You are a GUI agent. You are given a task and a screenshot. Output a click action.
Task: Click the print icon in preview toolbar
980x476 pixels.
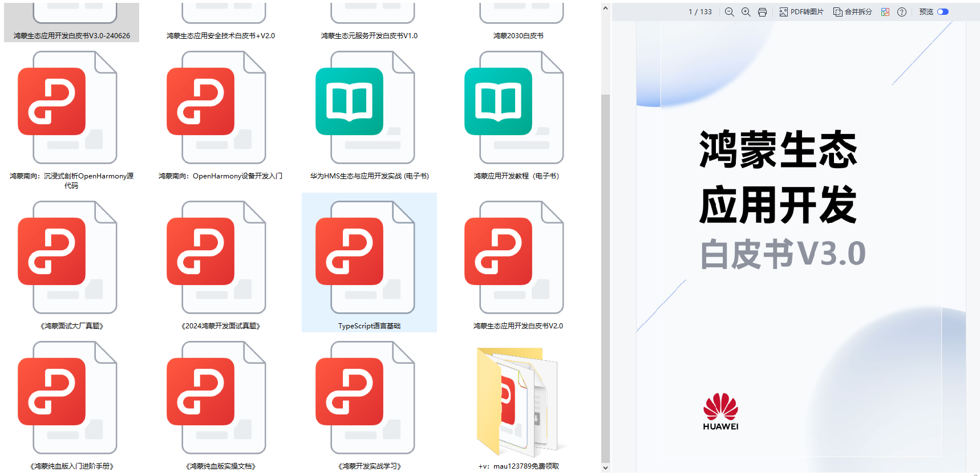762,12
